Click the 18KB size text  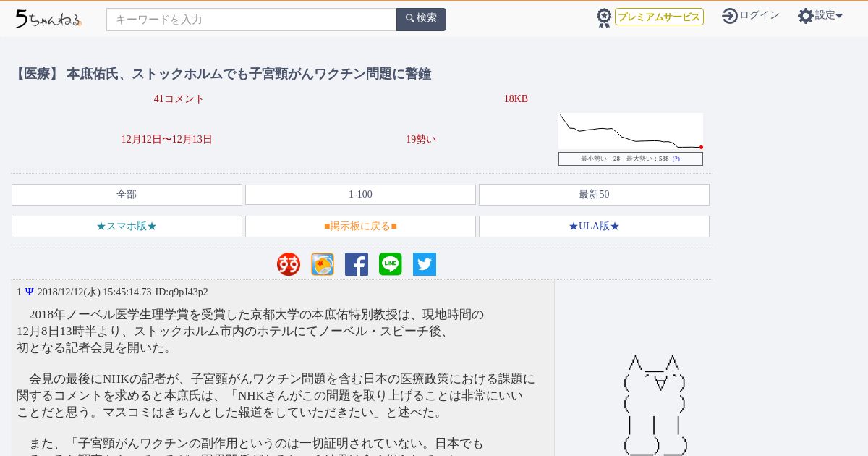[x=516, y=99]
